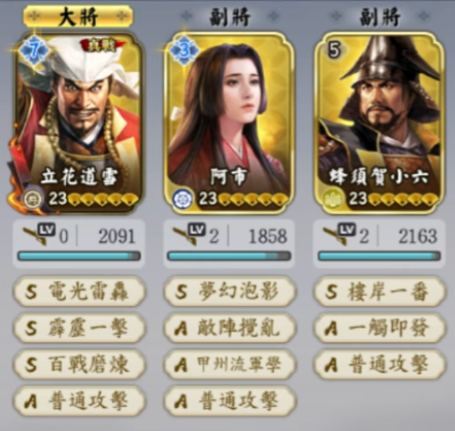Open the 樓岸一番 S skill
455x431 pixels.
(380, 291)
